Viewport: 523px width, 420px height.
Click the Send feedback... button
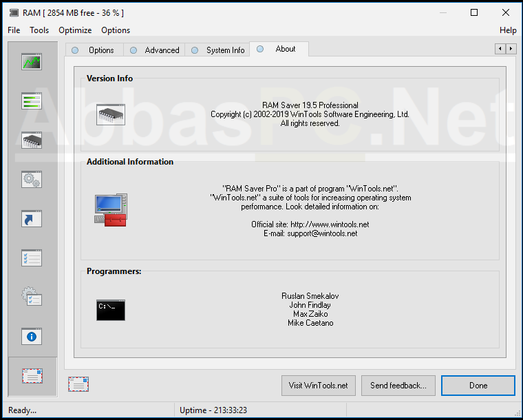click(x=398, y=386)
